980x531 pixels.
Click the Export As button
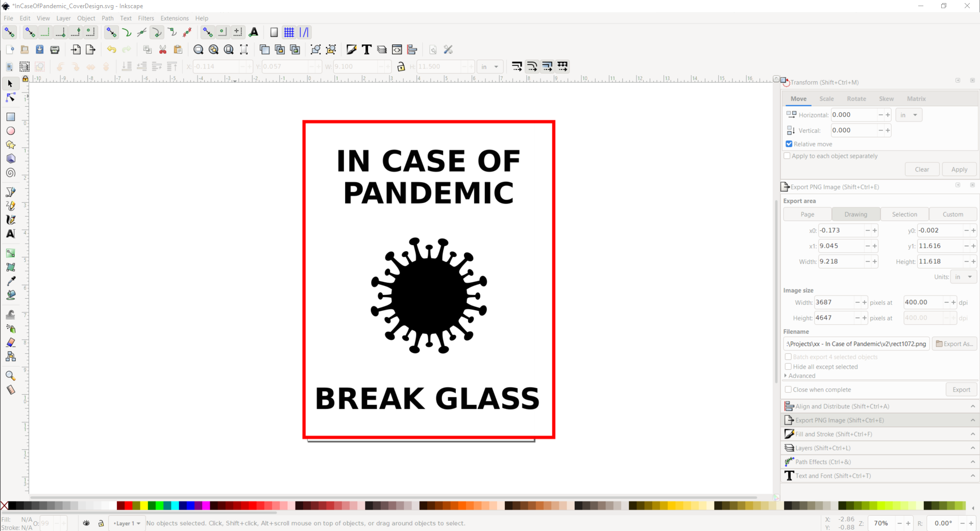coord(954,344)
